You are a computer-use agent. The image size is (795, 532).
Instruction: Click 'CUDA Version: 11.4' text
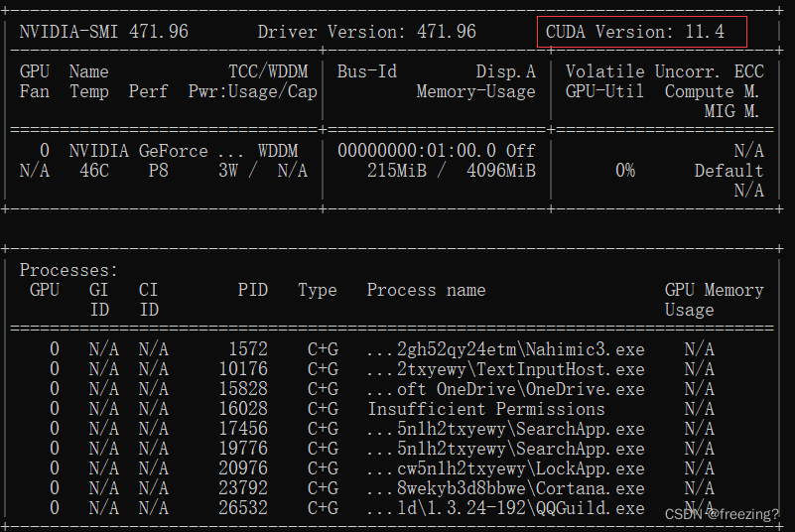click(635, 32)
